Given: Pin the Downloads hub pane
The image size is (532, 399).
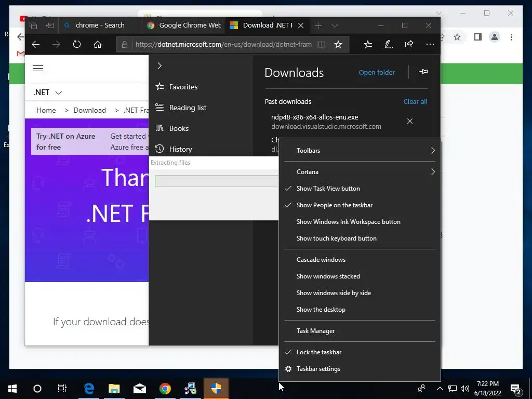Looking at the screenshot, I should pos(423,72).
